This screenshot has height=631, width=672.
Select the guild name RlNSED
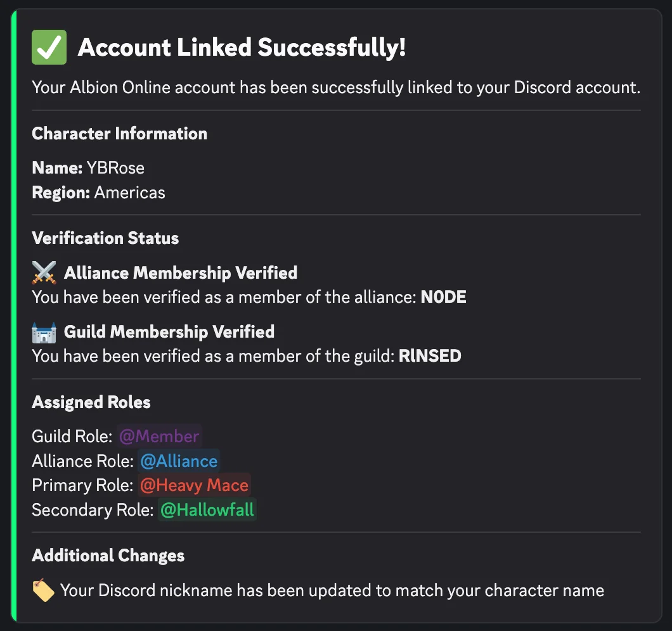click(430, 355)
